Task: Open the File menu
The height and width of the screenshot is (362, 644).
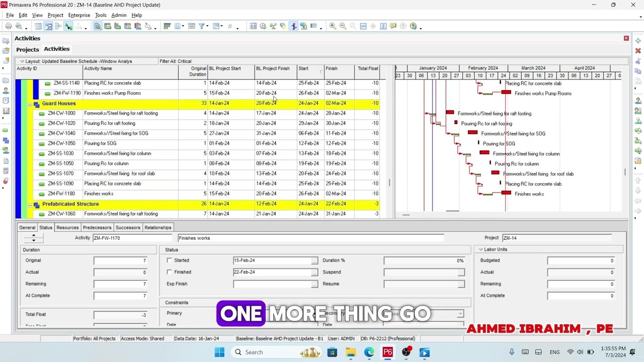Action: pyautogui.click(x=10, y=15)
